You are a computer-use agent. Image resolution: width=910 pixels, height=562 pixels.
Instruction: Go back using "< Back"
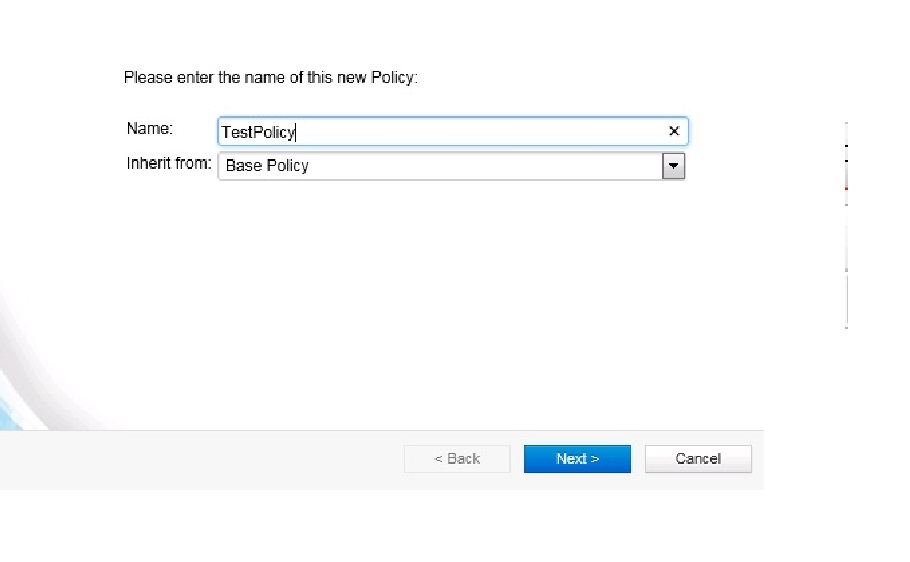[x=457, y=459]
